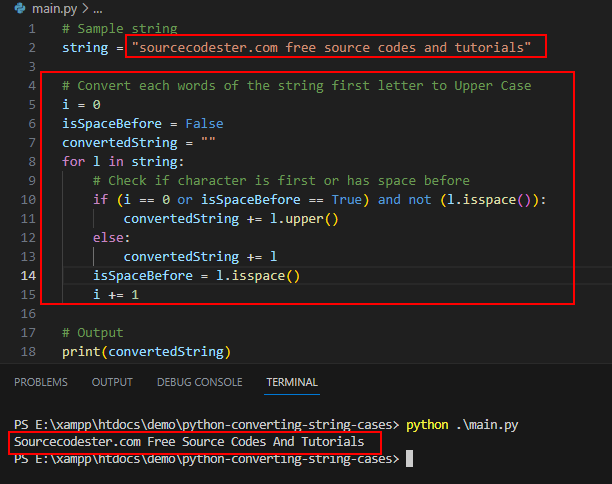The width and height of the screenshot is (612, 484).
Task: Click line number 1 in the gutter
Action: tap(32, 29)
